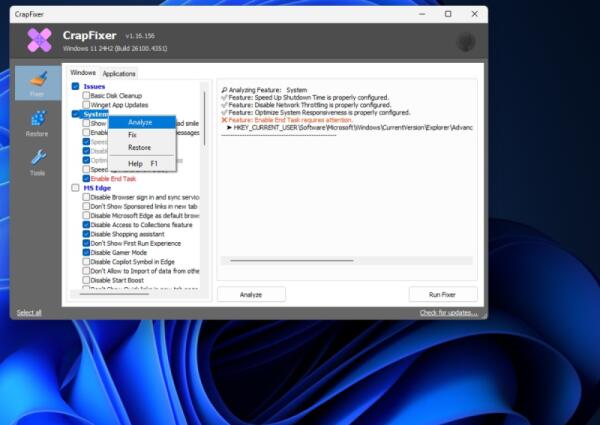Switch to the Applications tab
600x425 pixels.
[x=119, y=73]
